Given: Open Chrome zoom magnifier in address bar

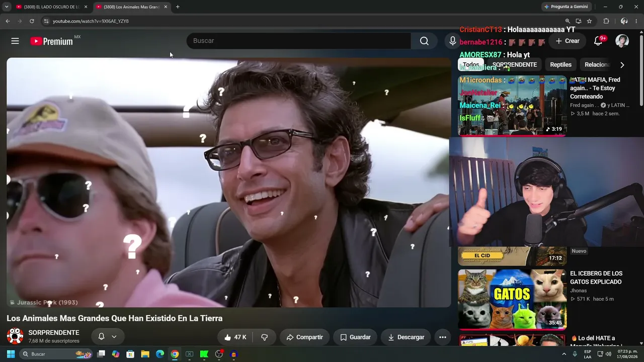Looking at the screenshot, I should click(x=568, y=21).
